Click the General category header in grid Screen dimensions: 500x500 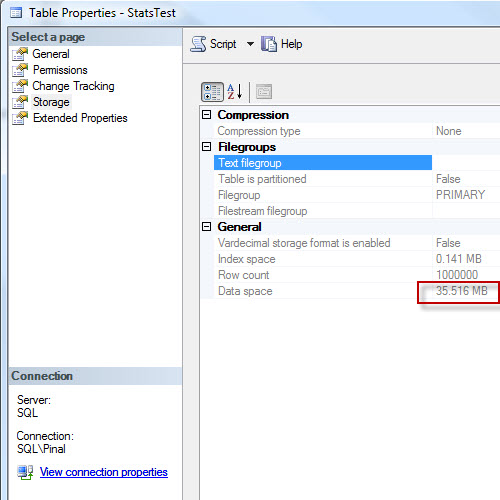239,227
